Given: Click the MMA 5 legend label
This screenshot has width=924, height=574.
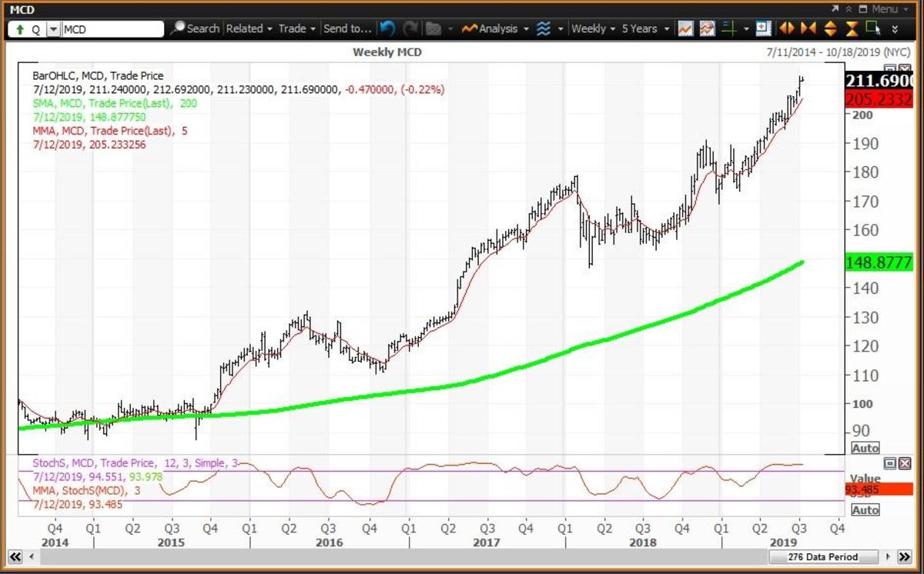Looking at the screenshot, I should pyautogui.click(x=109, y=131).
